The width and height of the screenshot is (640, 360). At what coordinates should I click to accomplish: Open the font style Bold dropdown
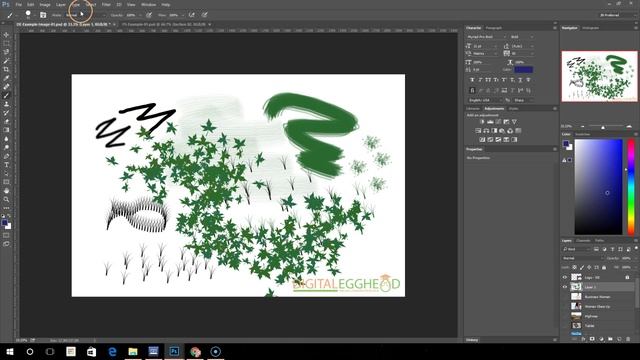(522, 37)
